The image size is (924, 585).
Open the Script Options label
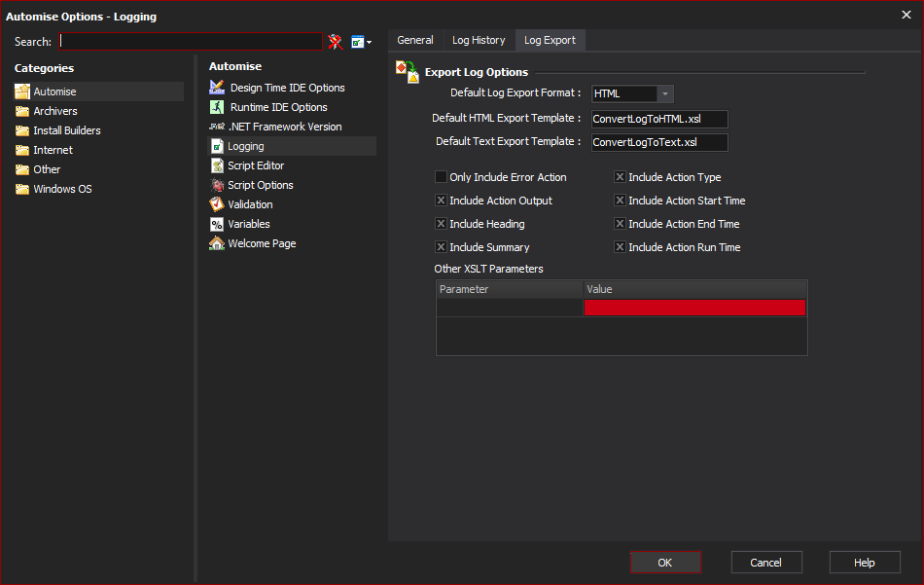[x=261, y=185]
